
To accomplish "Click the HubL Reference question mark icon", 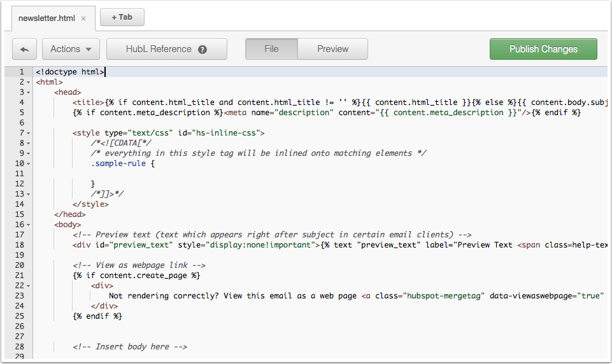I will pos(202,50).
